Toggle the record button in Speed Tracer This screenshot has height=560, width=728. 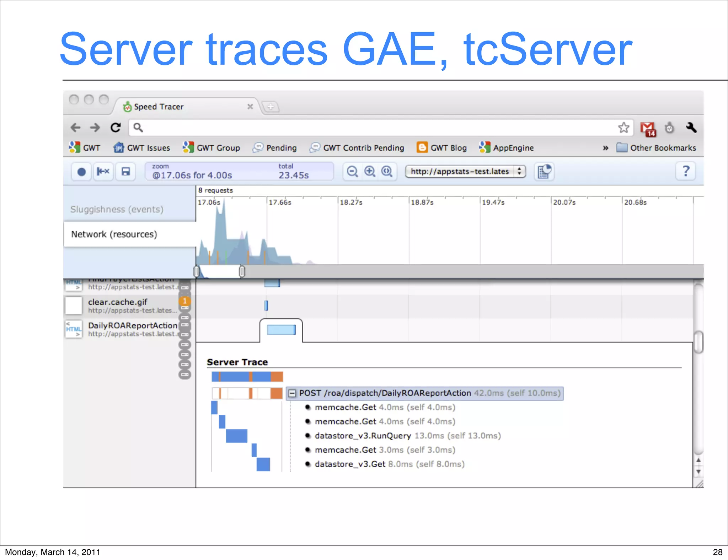click(81, 172)
